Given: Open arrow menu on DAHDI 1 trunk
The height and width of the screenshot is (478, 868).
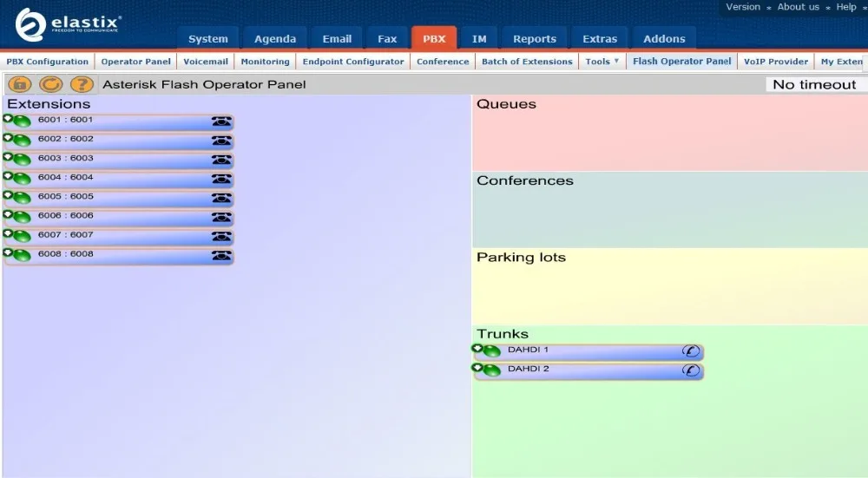Looking at the screenshot, I should (x=477, y=348).
